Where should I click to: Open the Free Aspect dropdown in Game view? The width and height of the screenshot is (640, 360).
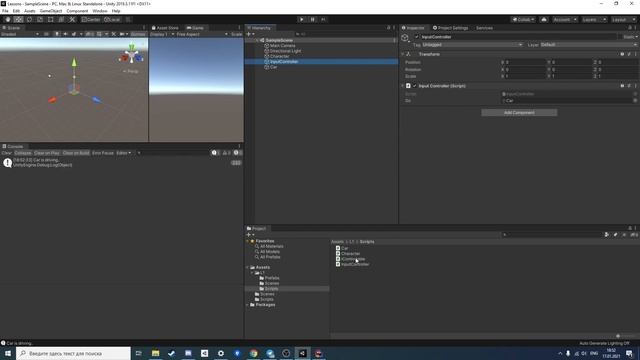[202, 34]
